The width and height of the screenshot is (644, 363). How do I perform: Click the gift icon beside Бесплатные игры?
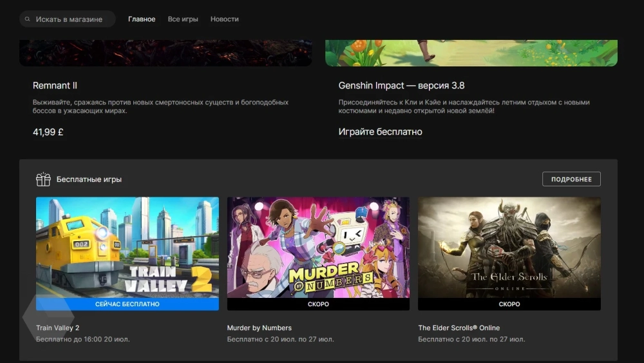coord(43,179)
